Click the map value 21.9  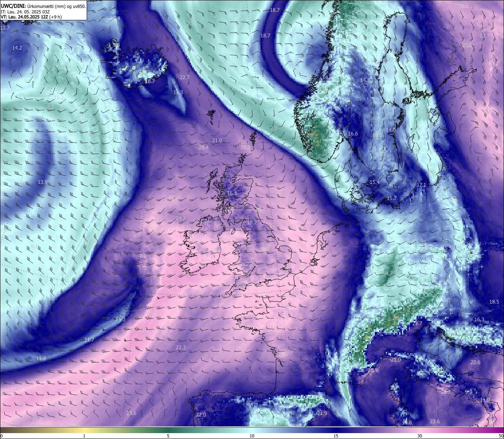pyautogui.click(x=322, y=413)
